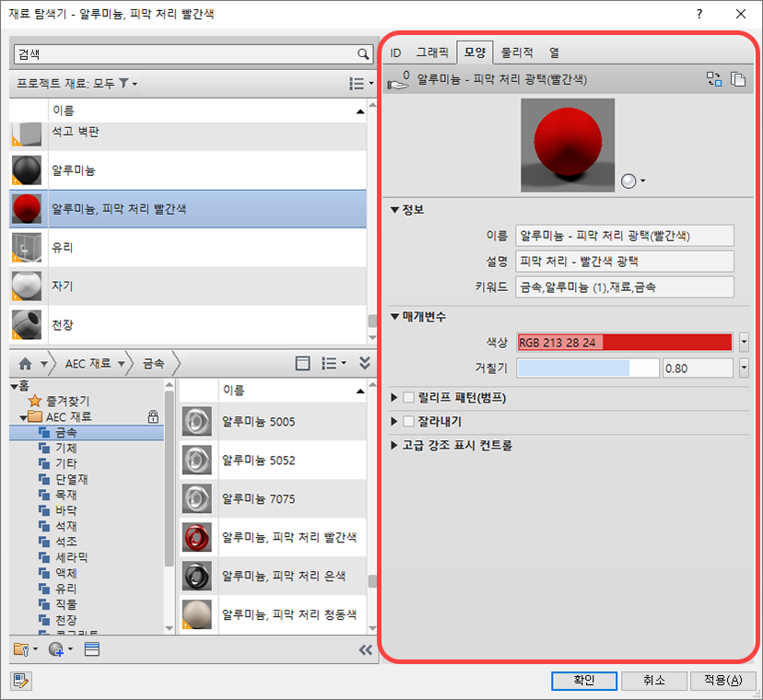The width and height of the screenshot is (763, 700).
Task: Click the 취소 button
Action: 653,681
